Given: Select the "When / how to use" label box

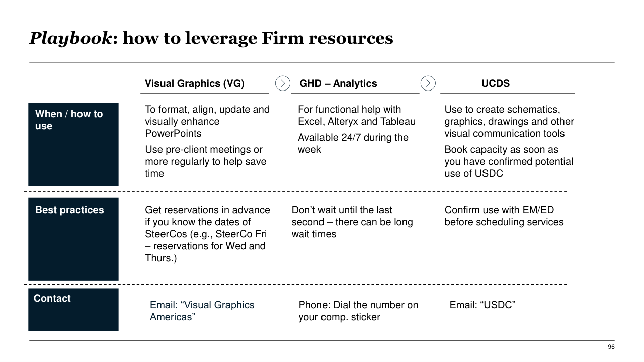Looking at the screenshot, I should click(73, 144).
